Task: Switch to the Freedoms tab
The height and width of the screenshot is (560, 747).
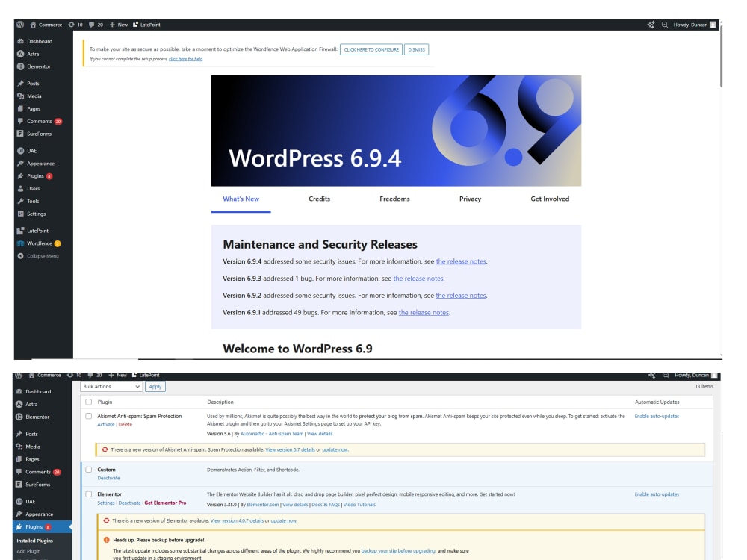Action: point(394,199)
